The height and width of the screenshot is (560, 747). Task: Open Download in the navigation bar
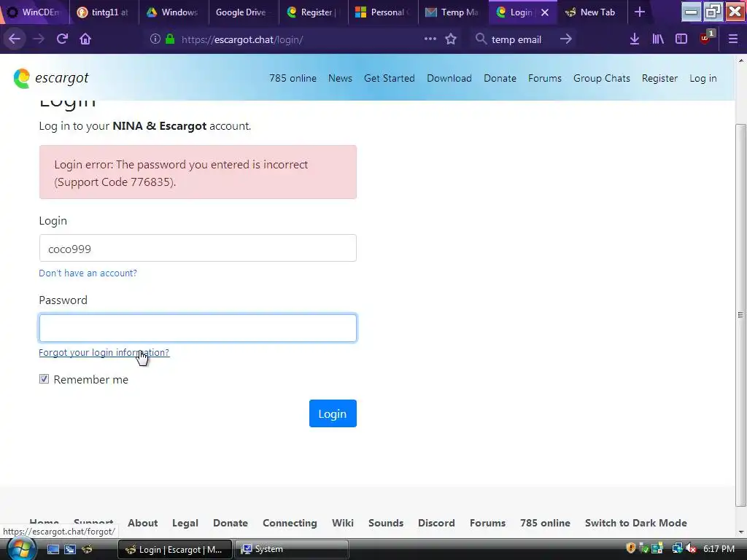point(449,78)
